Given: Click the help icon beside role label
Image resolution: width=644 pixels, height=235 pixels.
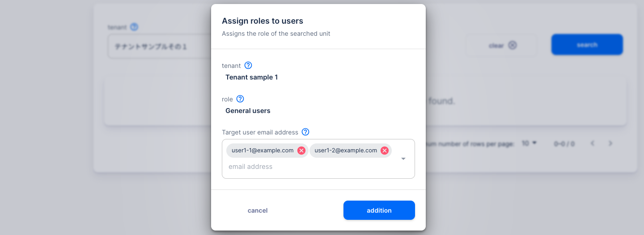Looking at the screenshot, I should [x=240, y=99].
